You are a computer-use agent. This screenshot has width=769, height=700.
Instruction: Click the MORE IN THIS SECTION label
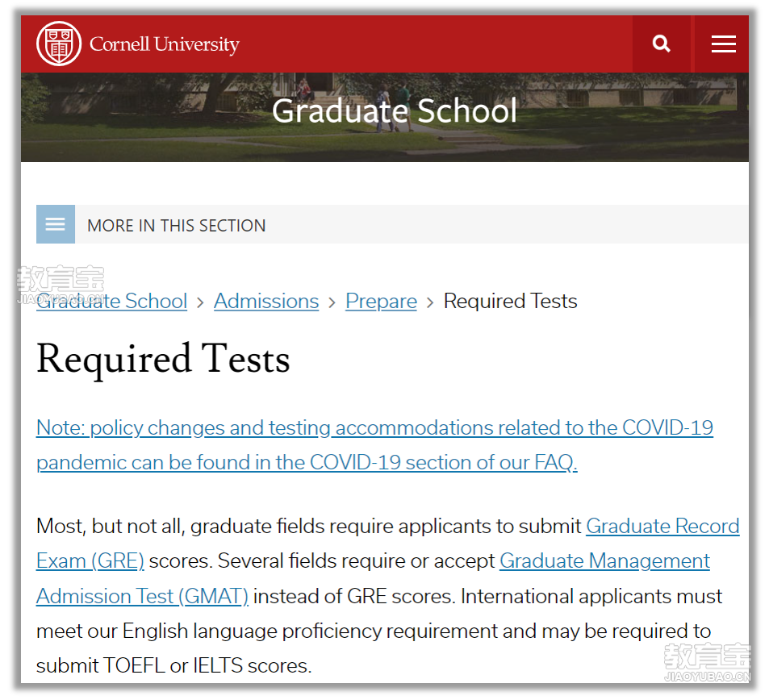tap(177, 226)
